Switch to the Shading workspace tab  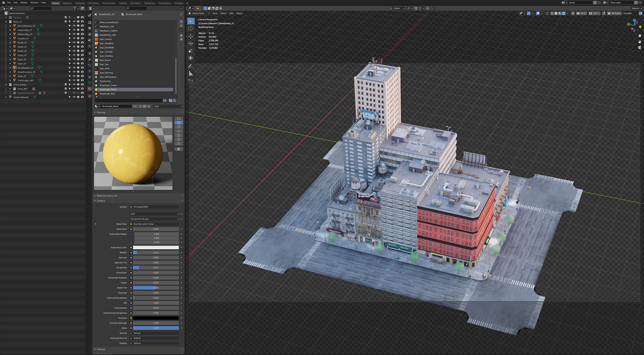point(123,3)
